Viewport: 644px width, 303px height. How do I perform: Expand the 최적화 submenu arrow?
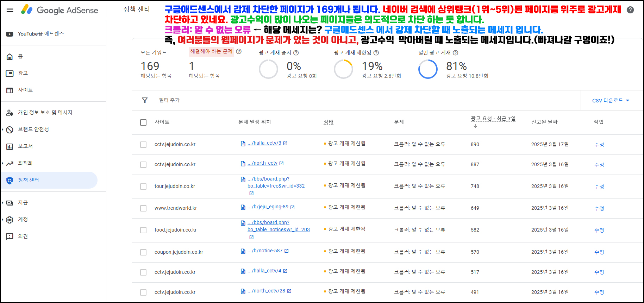pyautogui.click(x=2, y=163)
